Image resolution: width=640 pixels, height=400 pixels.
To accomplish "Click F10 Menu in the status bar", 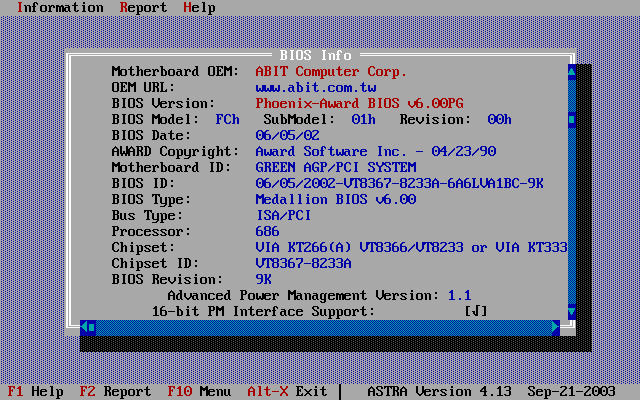I will pyautogui.click(x=199, y=391).
